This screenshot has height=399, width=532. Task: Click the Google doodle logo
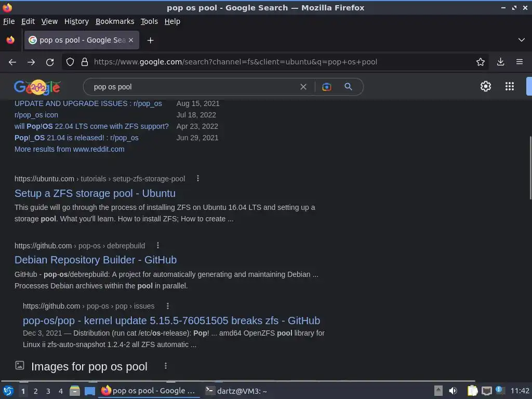[37, 87]
